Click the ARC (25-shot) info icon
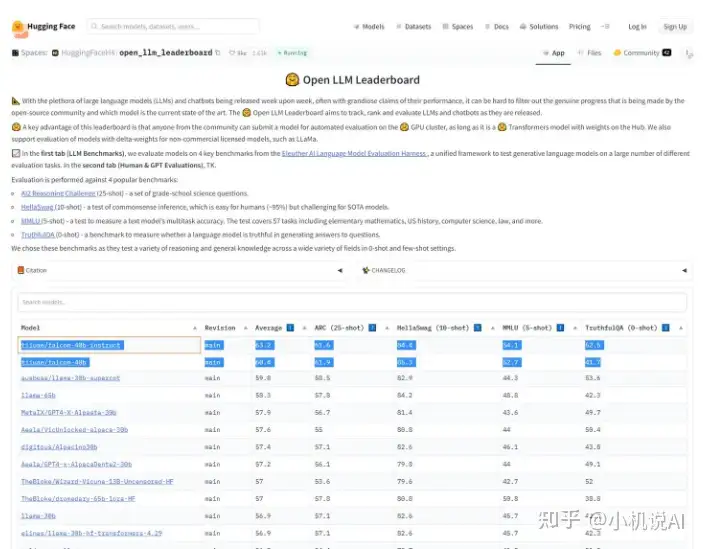The height and width of the screenshot is (549, 703). click(x=372, y=328)
